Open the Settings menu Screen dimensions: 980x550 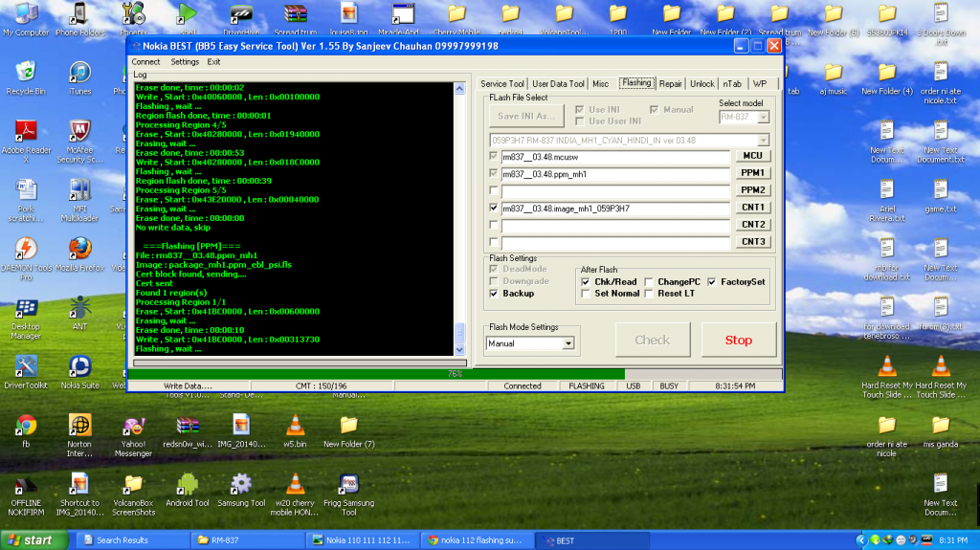(185, 62)
